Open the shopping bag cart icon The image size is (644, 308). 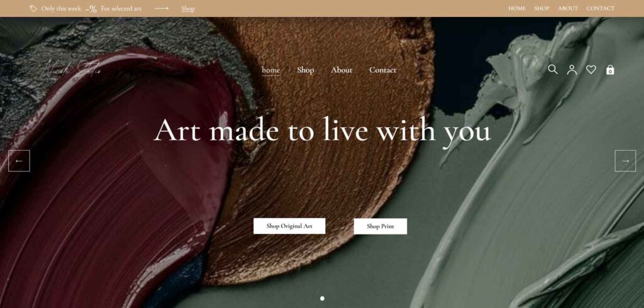(x=610, y=70)
